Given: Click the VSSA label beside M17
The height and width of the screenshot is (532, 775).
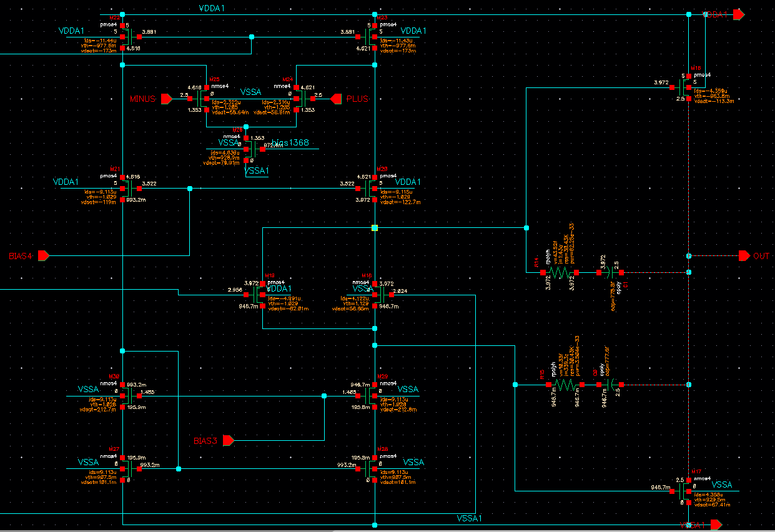Looking at the screenshot, I should pyautogui.click(x=722, y=485).
